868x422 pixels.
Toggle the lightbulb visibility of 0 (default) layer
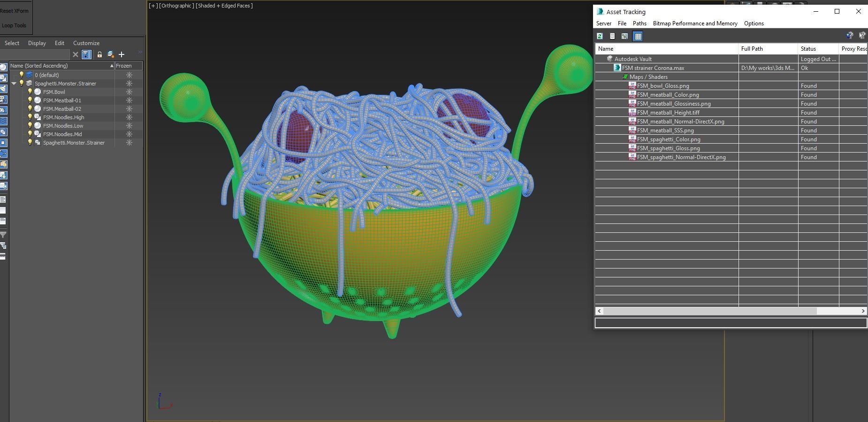(22, 75)
